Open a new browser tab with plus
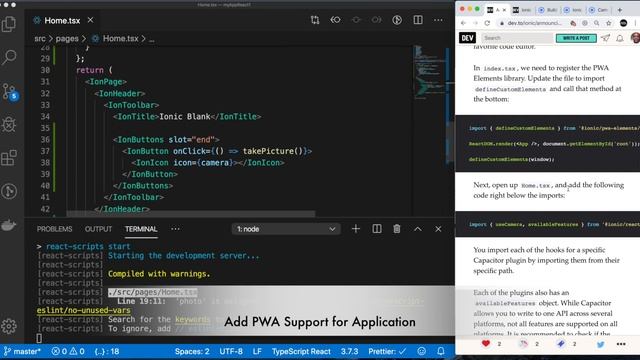This screenshot has width=640, height=360. (x=620, y=10)
